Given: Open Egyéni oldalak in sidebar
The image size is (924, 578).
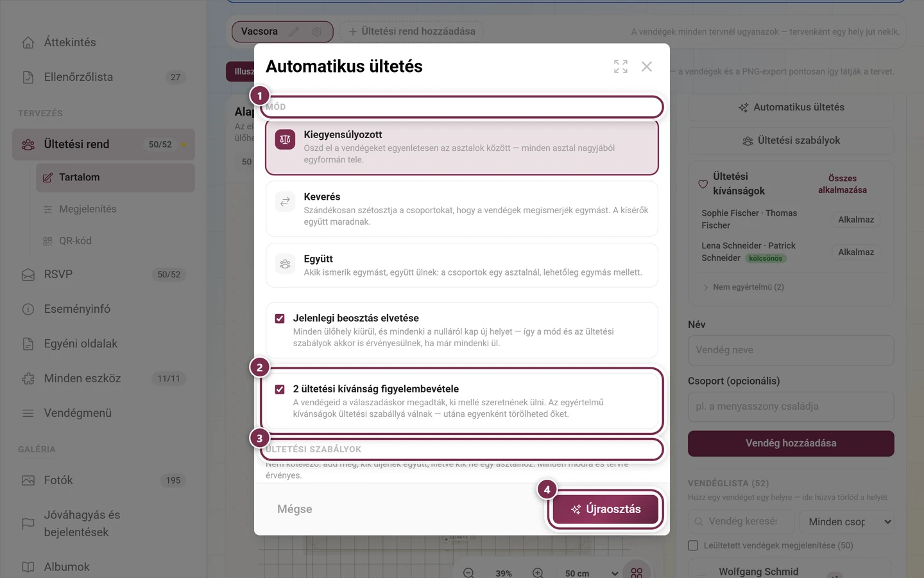Looking at the screenshot, I should (x=103, y=344).
